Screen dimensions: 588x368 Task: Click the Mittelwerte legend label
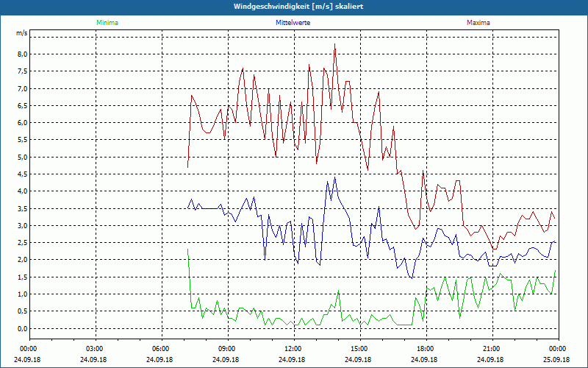click(293, 23)
